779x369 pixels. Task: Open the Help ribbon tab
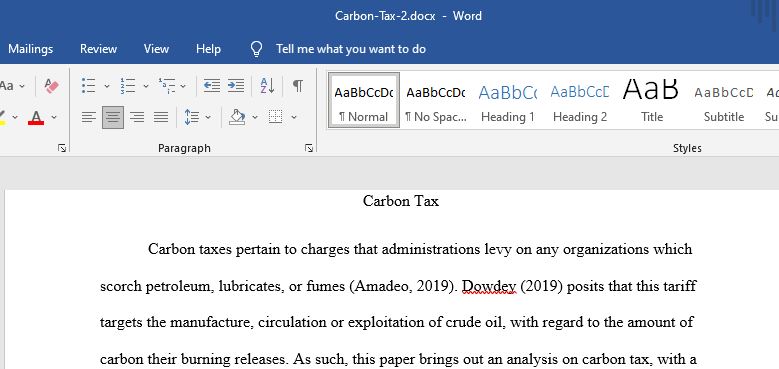(x=208, y=49)
